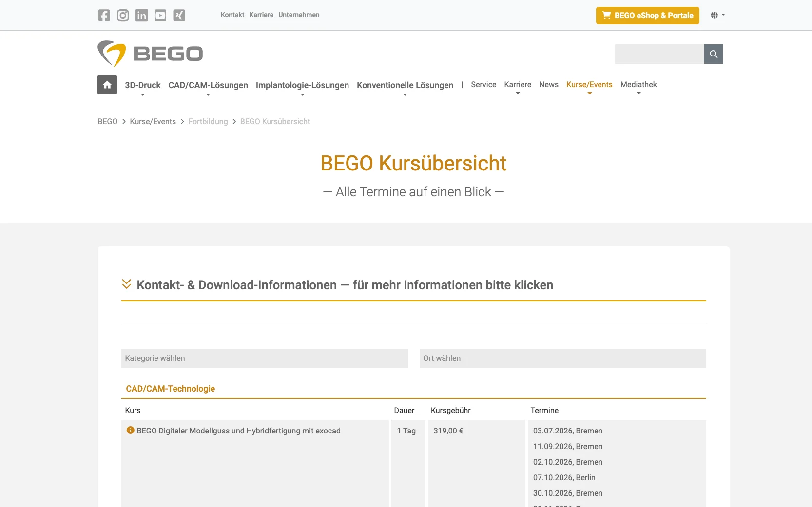Click the double-chevron icon beside Kontakt- & Download
This screenshot has width=812, height=507.
point(126,284)
